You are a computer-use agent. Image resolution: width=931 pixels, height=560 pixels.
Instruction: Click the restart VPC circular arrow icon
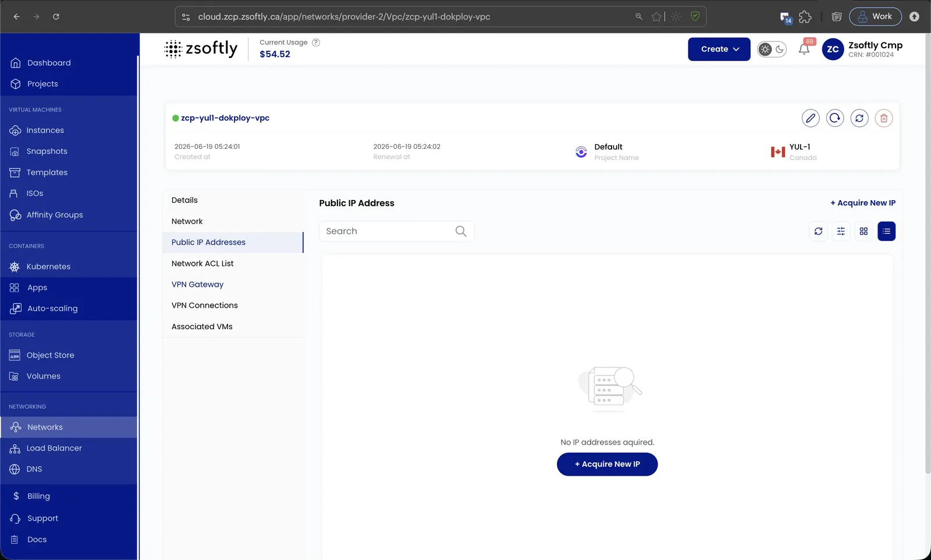point(835,118)
